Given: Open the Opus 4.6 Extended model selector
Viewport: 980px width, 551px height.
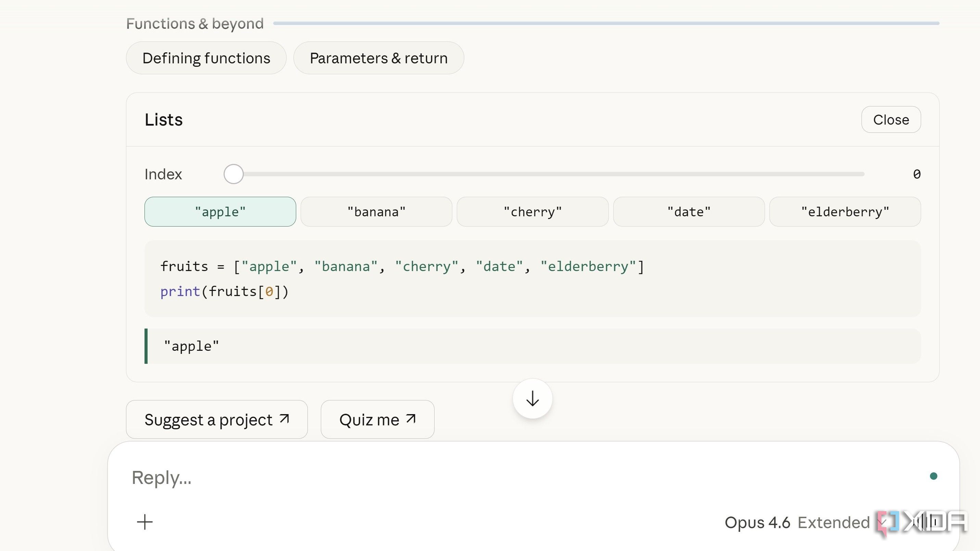Looking at the screenshot, I should pos(806,522).
